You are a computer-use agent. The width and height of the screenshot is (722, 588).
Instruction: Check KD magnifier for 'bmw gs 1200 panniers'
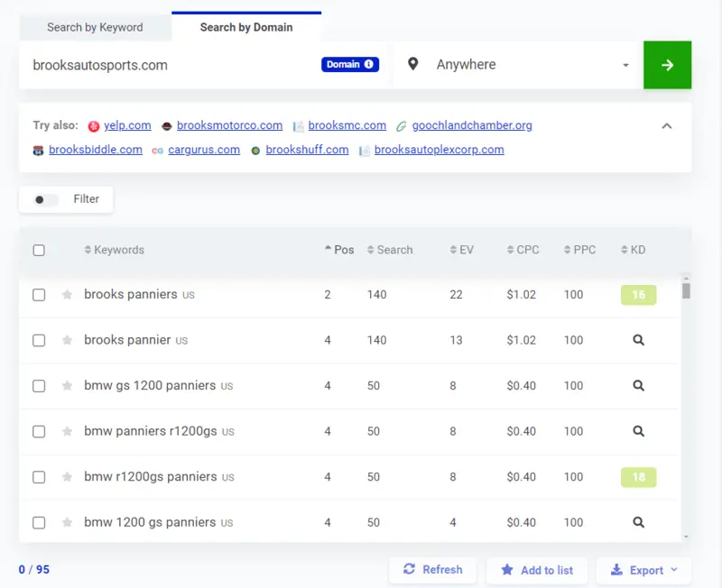click(638, 386)
